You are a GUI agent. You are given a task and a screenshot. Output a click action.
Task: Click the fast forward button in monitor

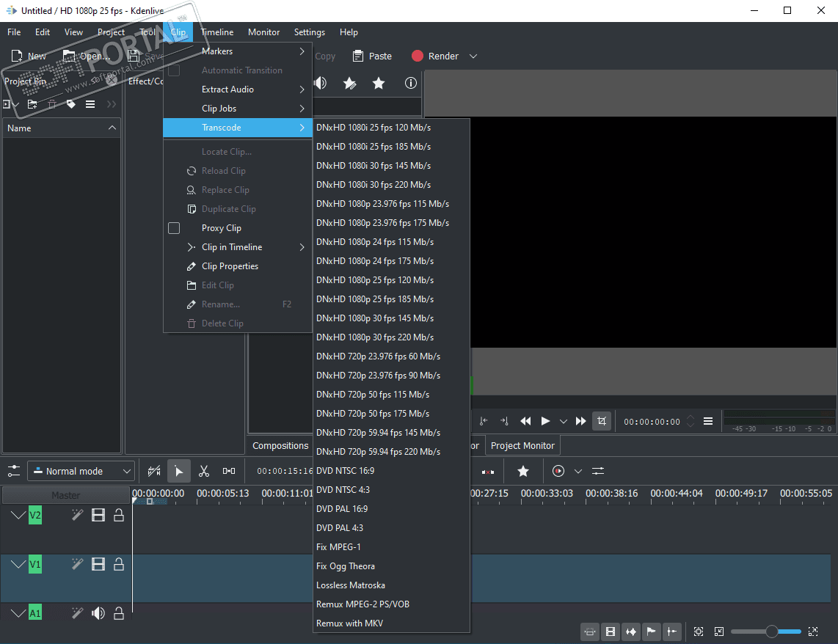pyautogui.click(x=581, y=421)
